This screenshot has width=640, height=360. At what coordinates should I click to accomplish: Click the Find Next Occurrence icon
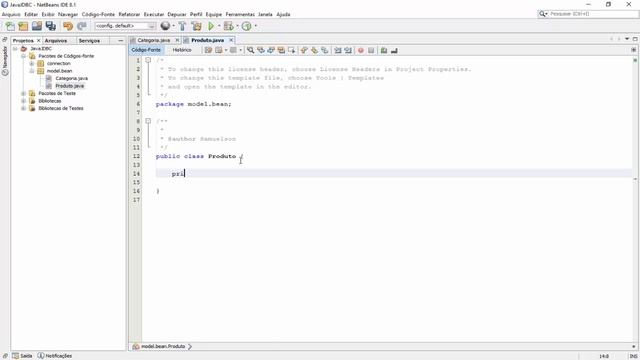tap(271, 50)
